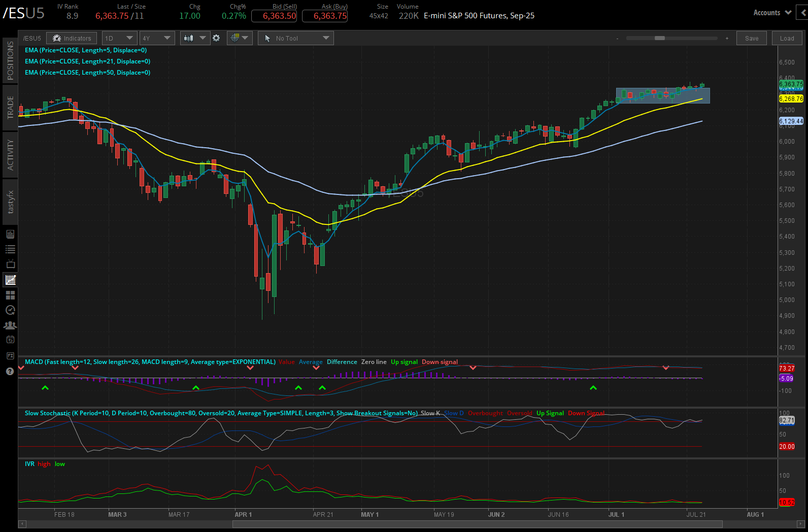Open the four-tile grid sidebar icon

pos(10,295)
